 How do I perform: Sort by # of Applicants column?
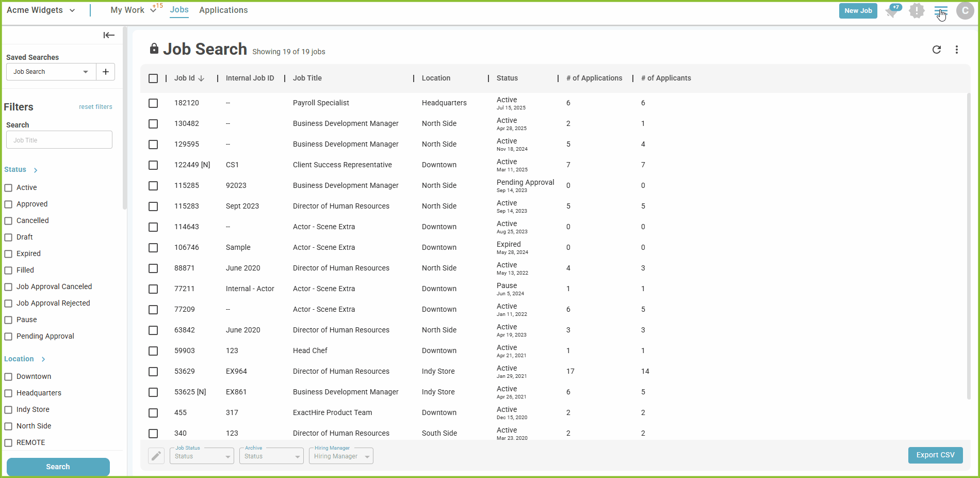[666, 78]
